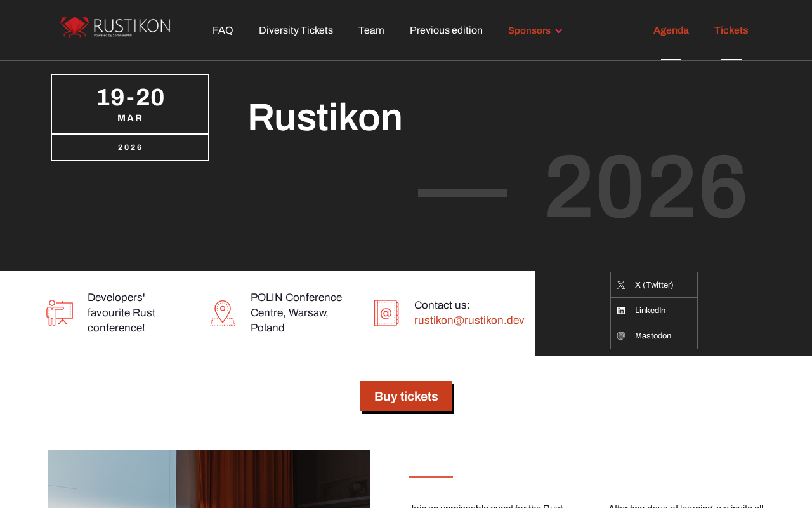Image resolution: width=812 pixels, height=508 pixels.
Task: Click the Mastodon icon
Action: 621,336
